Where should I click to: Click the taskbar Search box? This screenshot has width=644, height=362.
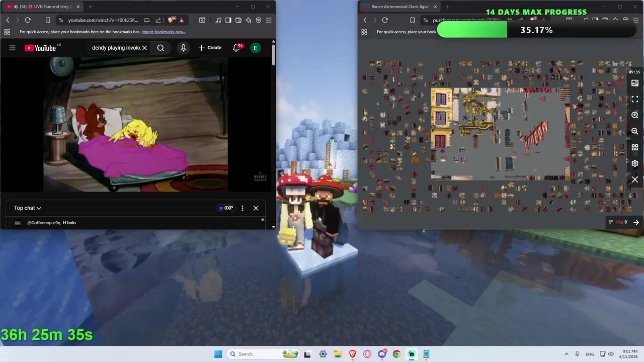coord(263,354)
